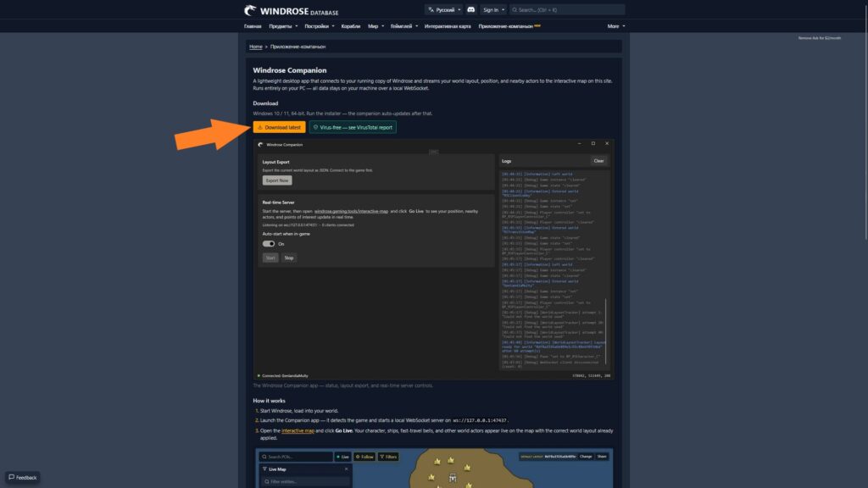Click the translate icon beside Русский
This screenshot has height=488, width=868.
pos(431,10)
